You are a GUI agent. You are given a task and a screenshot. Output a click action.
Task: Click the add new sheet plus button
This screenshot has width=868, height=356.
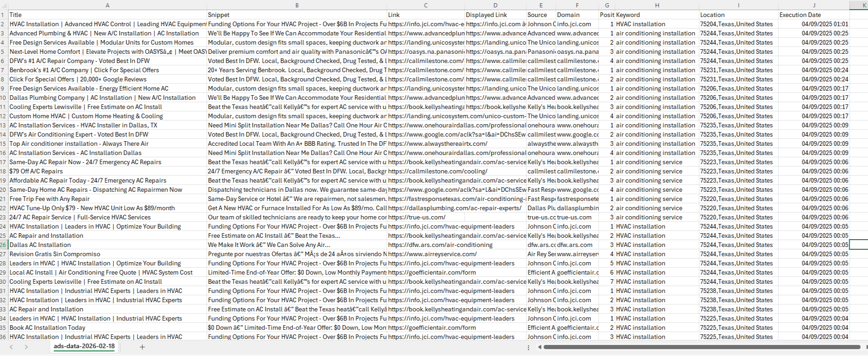[142, 347]
